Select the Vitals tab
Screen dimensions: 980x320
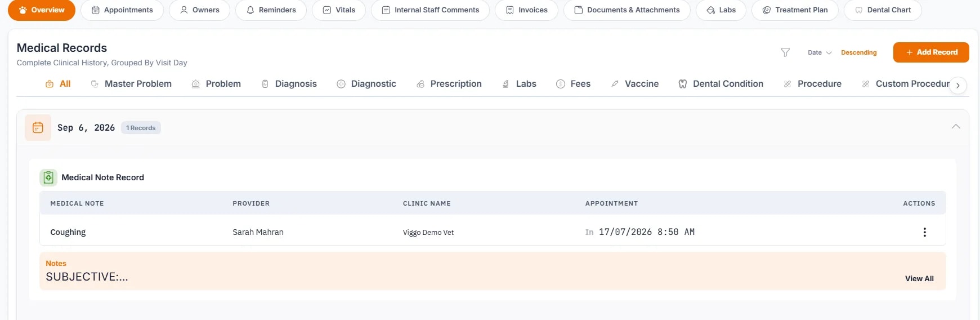coord(339,10)
